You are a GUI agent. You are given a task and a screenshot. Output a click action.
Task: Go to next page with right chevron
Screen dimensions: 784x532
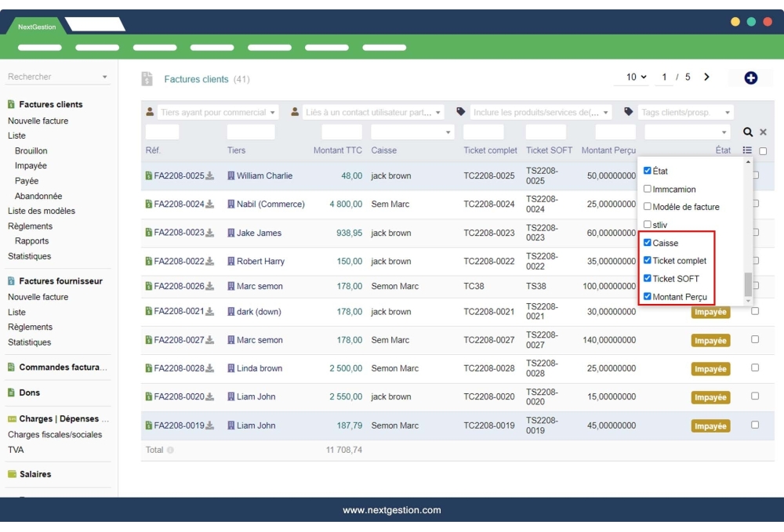pos(706,77)
